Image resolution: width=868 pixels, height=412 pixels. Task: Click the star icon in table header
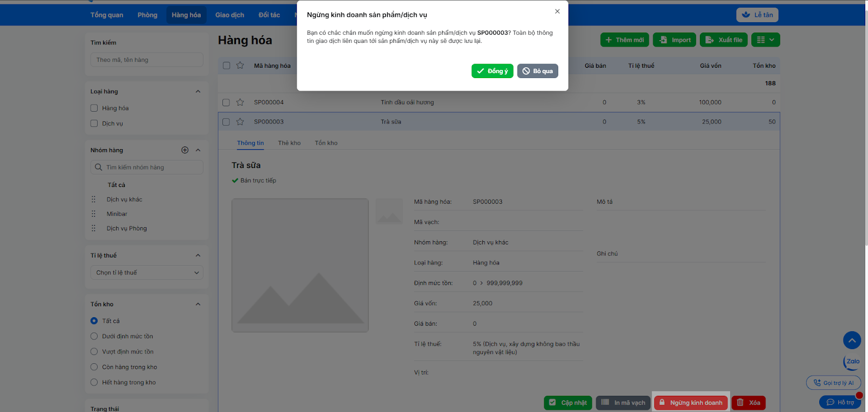click(x=240, y=66)
